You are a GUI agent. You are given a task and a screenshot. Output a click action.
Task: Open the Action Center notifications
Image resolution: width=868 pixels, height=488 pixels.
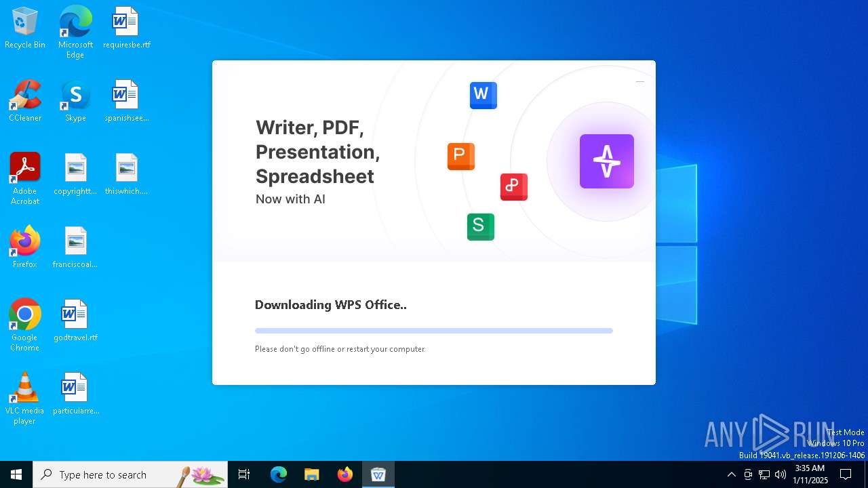846,474
